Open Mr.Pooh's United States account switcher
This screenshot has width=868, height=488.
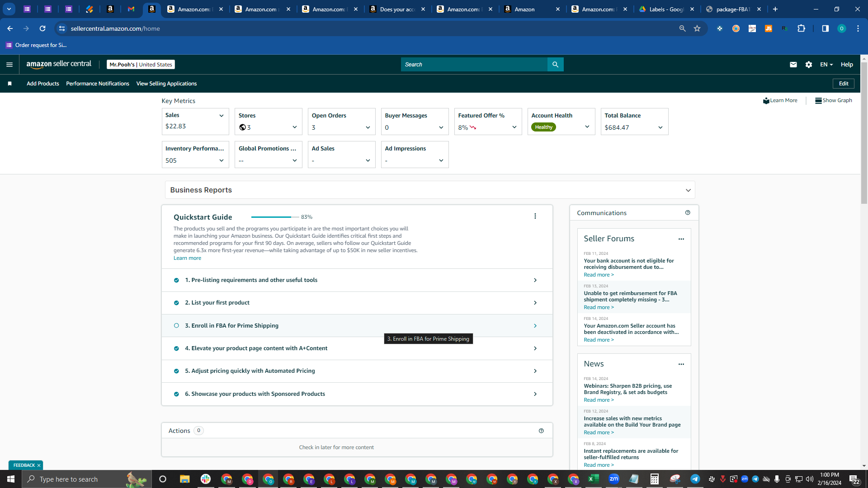pyautogui.click(x=141, y=65)
